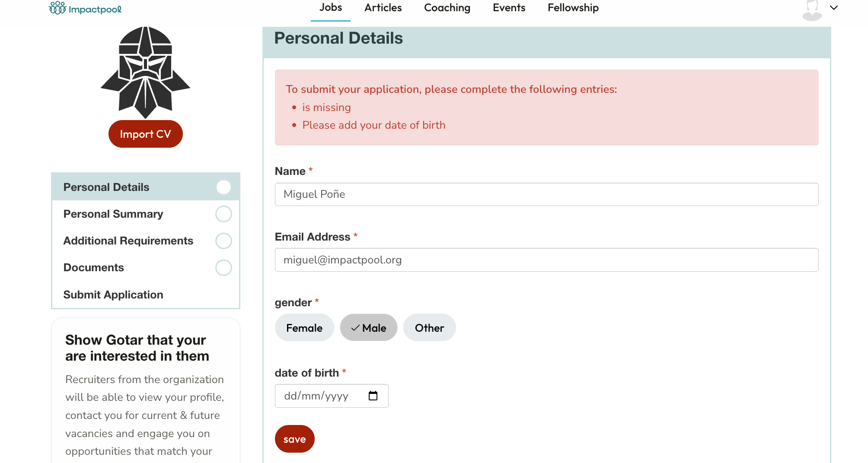Click into the Email Address field
Viewport: 868px width, 463px height.
[546, 260]
